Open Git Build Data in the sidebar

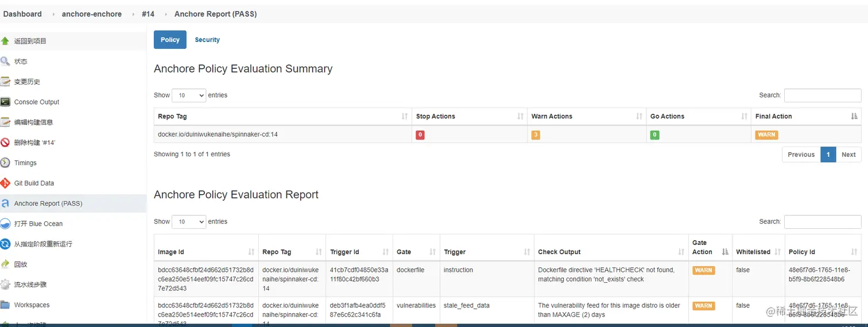[x=34, y=183]
